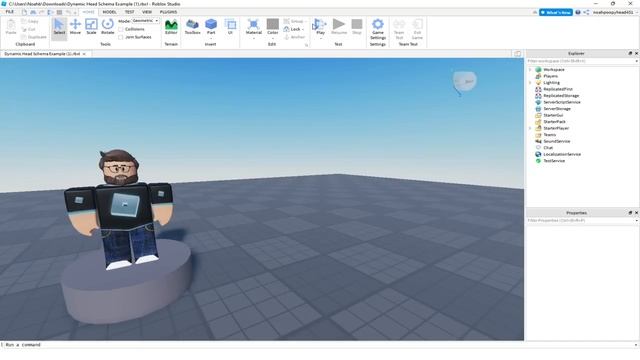Expand the Workspace tree node
The width and height of the screenshot is (640, 360).
point(530,70)
